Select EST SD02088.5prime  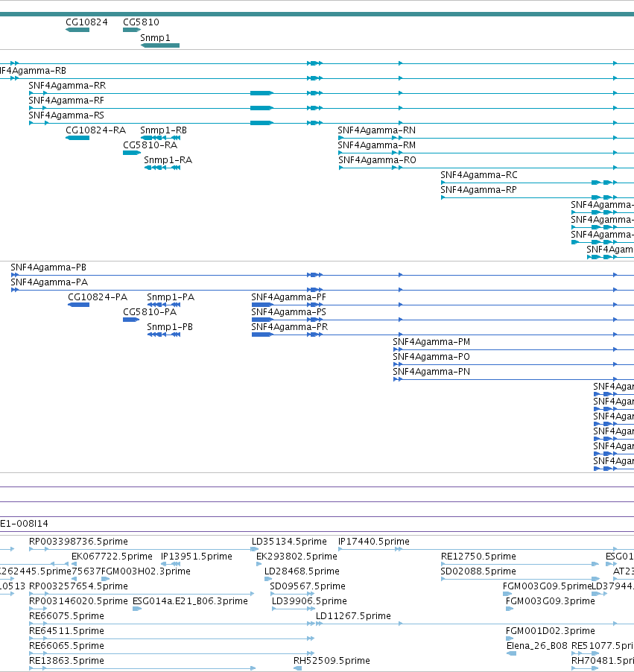pos(478,571)
